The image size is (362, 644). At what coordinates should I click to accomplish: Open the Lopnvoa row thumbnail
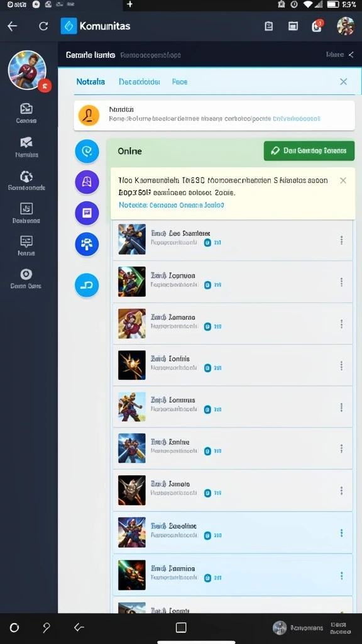[132, 282]
